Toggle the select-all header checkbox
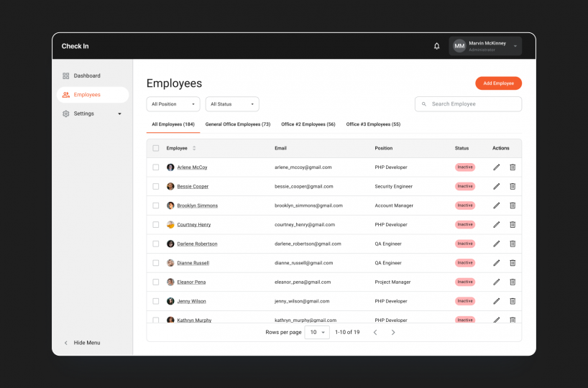 (x=156, y=148)
